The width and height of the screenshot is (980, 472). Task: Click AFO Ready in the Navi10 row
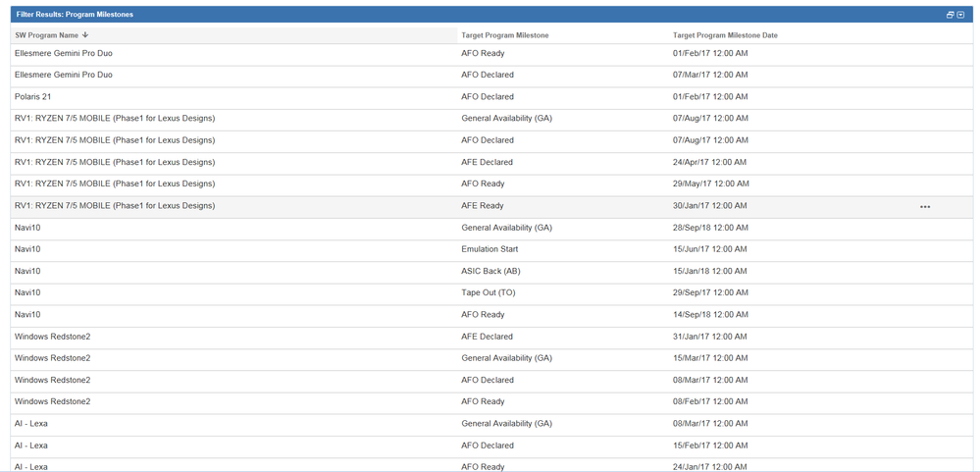point(483,314)
